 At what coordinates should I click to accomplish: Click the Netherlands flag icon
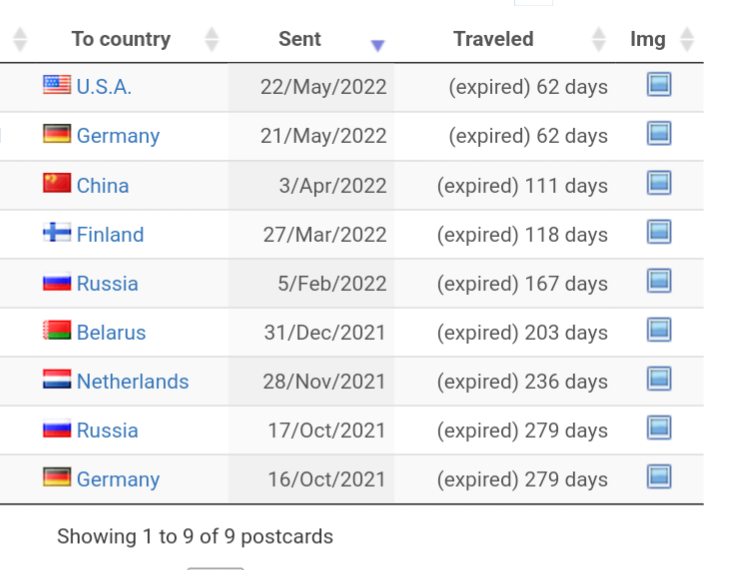57,379
